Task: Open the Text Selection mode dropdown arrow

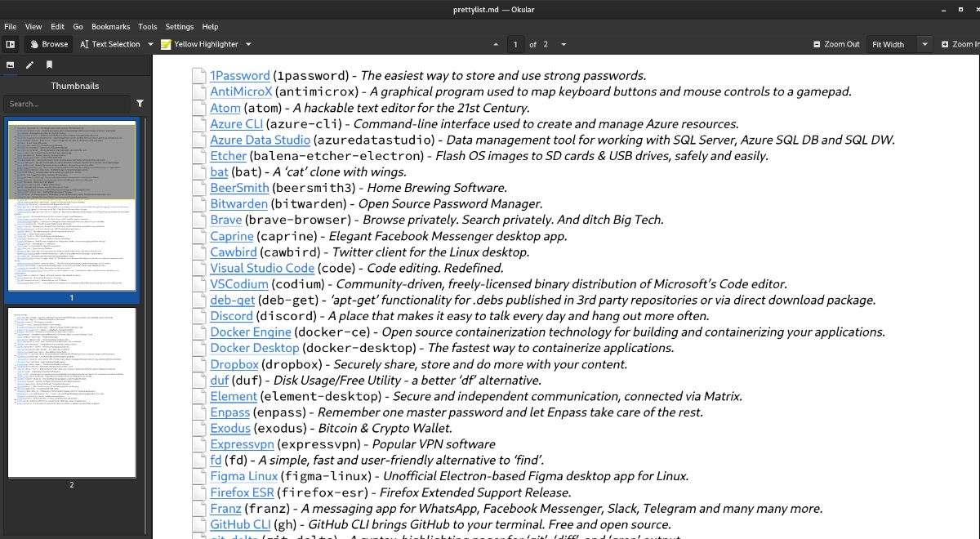Action: point(150,44)
